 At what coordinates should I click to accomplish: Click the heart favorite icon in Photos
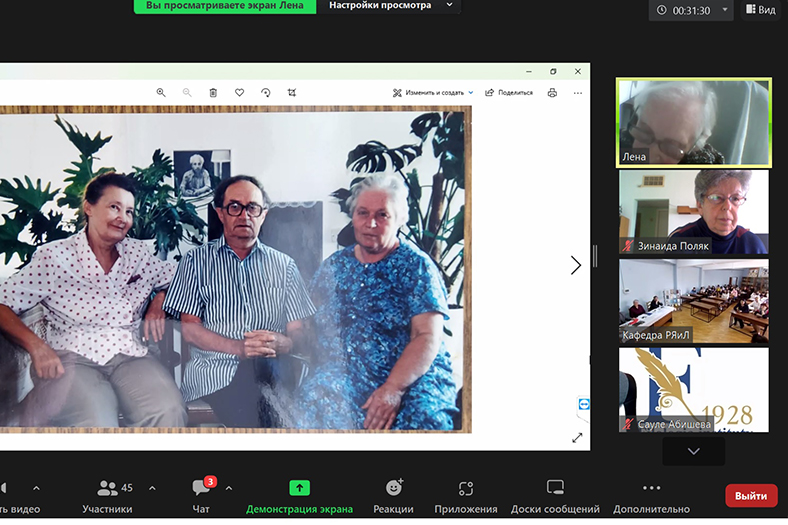pyautogui.click(x=239, y=92)
